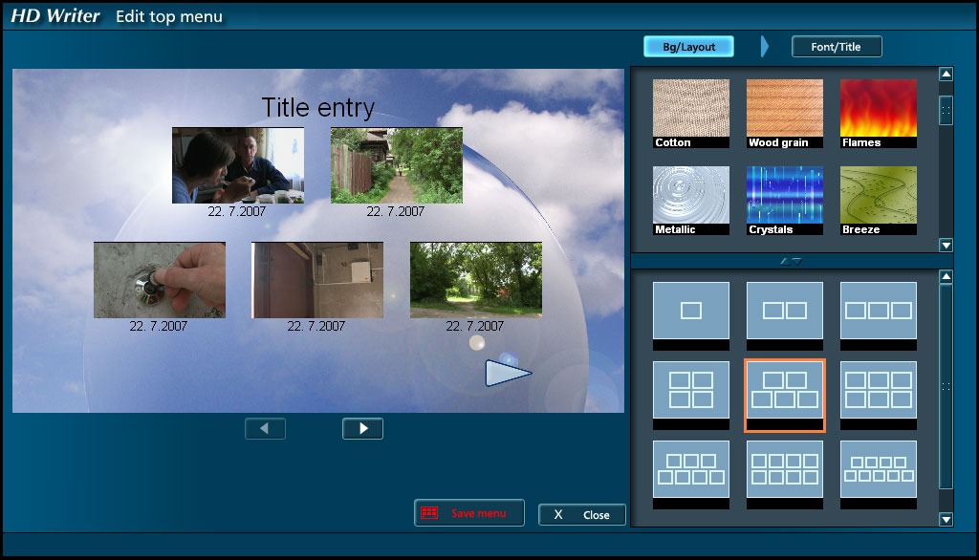Click the date under the table thumbnail

pyautogui.click(x=237, y=211)
